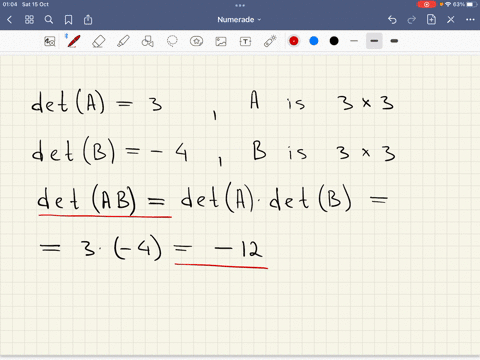480x360 pixels.
Task: Tap the screen recording indicator
Action: (x=426, y=4)
